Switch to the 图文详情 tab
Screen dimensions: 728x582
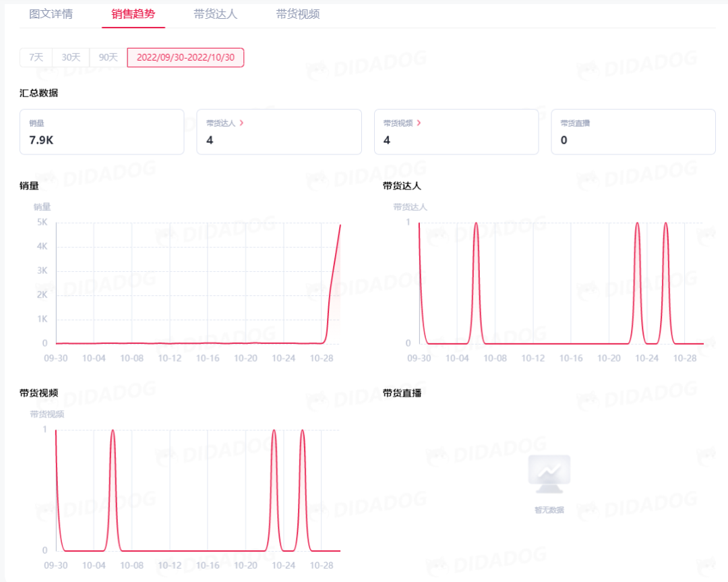[51, 14]
